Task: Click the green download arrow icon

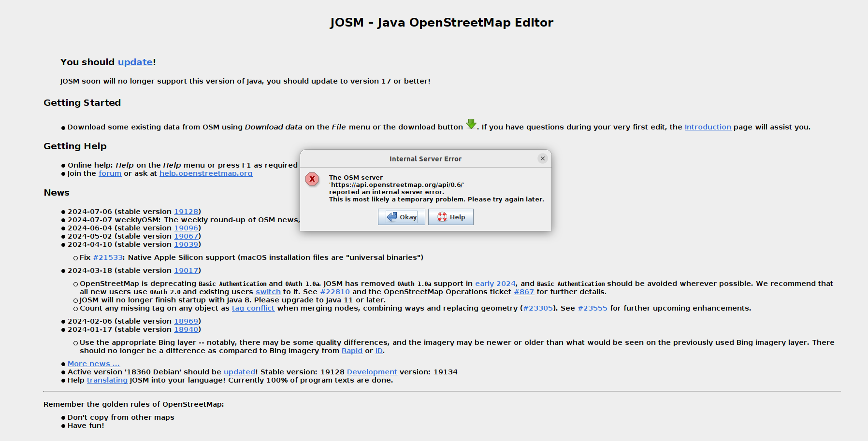Action: 471,124
